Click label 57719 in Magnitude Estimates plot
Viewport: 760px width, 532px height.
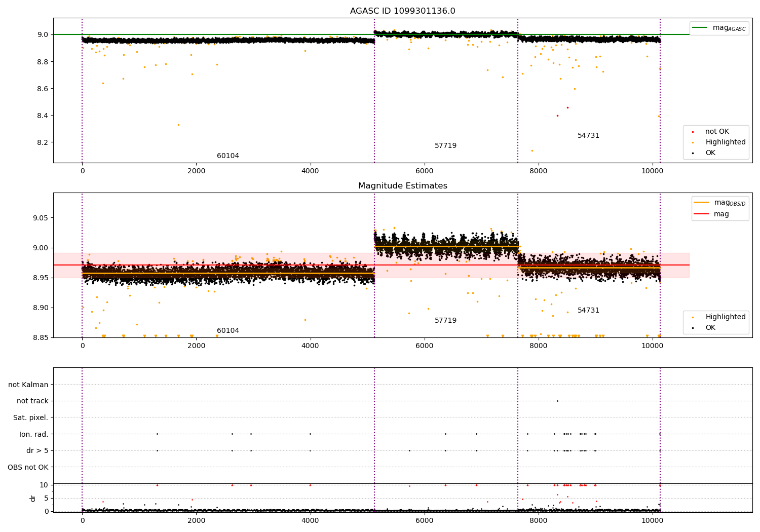445,321
